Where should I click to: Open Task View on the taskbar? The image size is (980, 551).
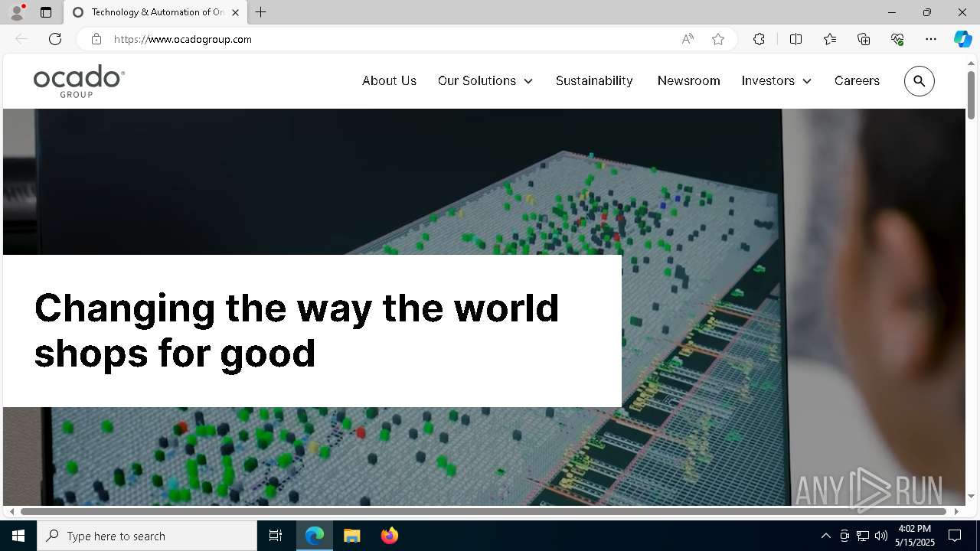tap(276, 536)
